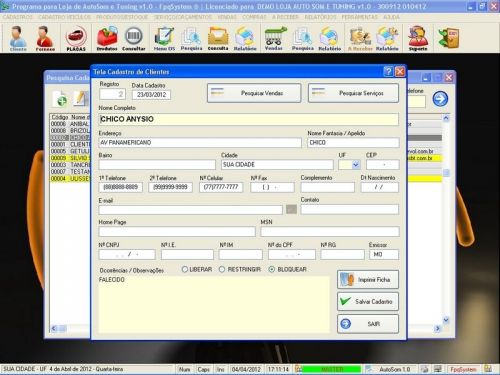
Task: Click the status bar icon left of MASTER
Action: pyautogui.click(x=298, y=369)
